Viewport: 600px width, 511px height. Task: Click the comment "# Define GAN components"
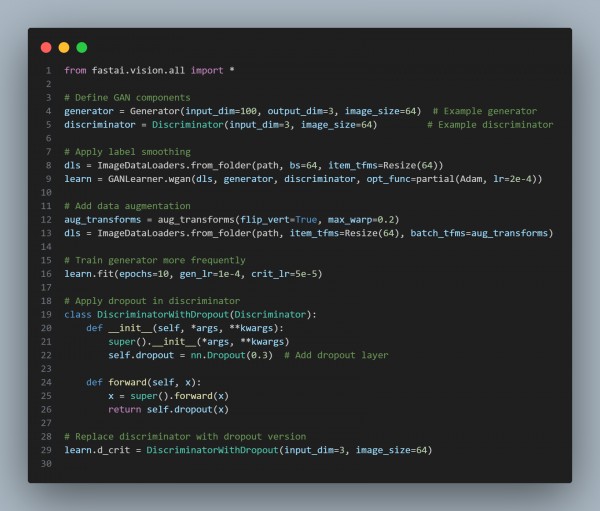tap(127, 98)
